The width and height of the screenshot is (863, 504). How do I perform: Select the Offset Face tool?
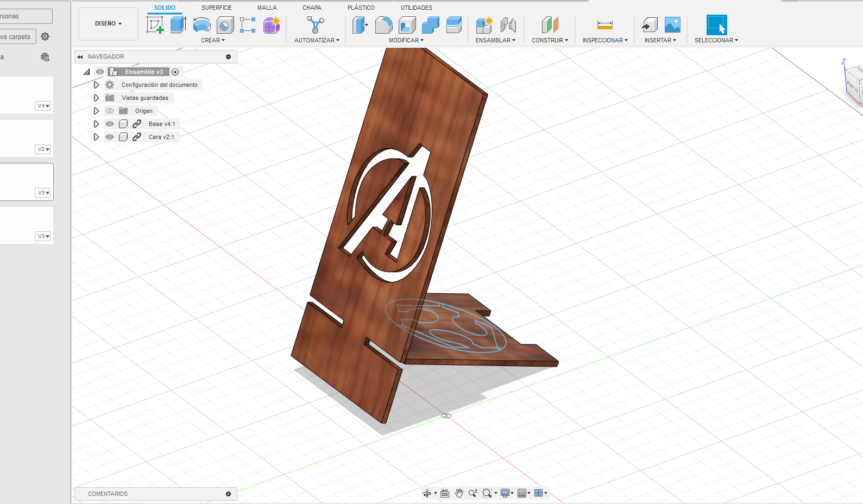[454, 25]
